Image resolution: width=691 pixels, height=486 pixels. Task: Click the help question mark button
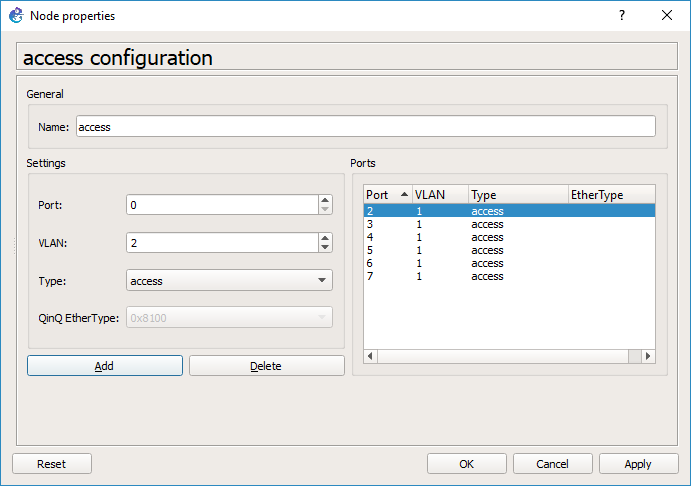point(621,16)
